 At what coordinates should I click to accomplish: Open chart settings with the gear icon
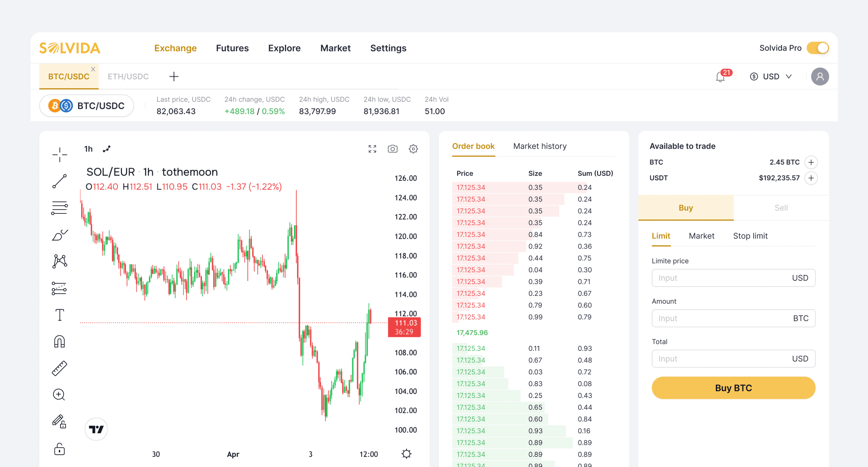413,149
